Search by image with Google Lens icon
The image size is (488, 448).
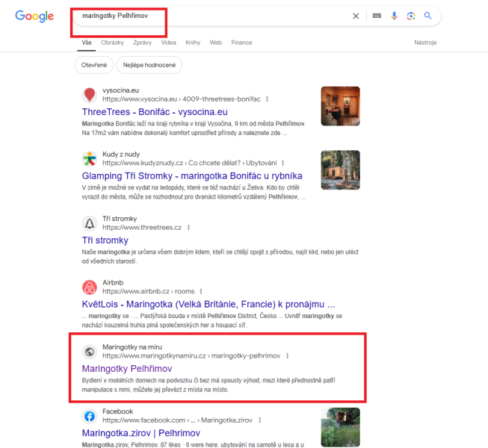[x=411, y=16]
